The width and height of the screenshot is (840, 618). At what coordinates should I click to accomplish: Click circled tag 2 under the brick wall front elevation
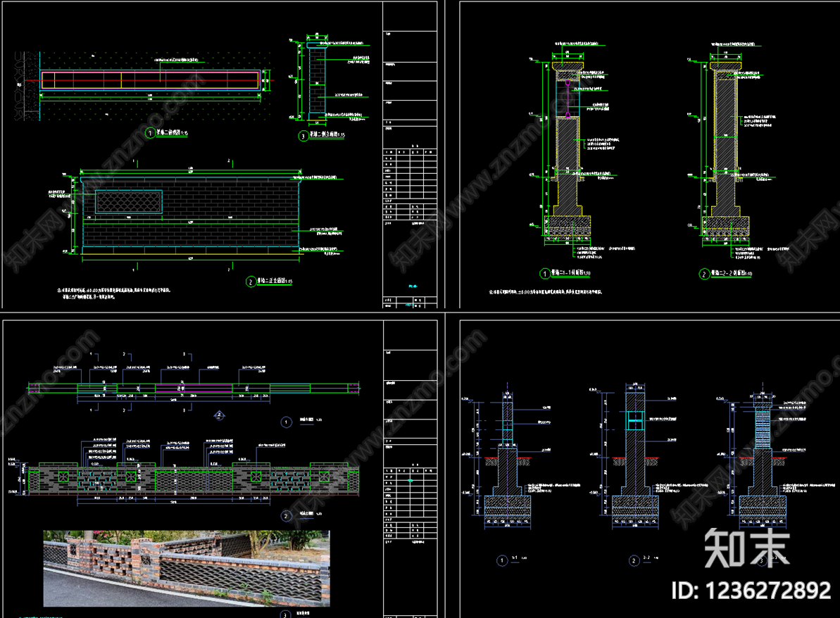click(251, 282)
